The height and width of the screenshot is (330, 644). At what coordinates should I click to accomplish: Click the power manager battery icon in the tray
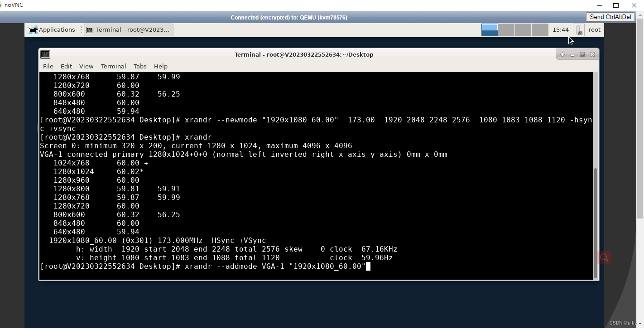[578, 29]
